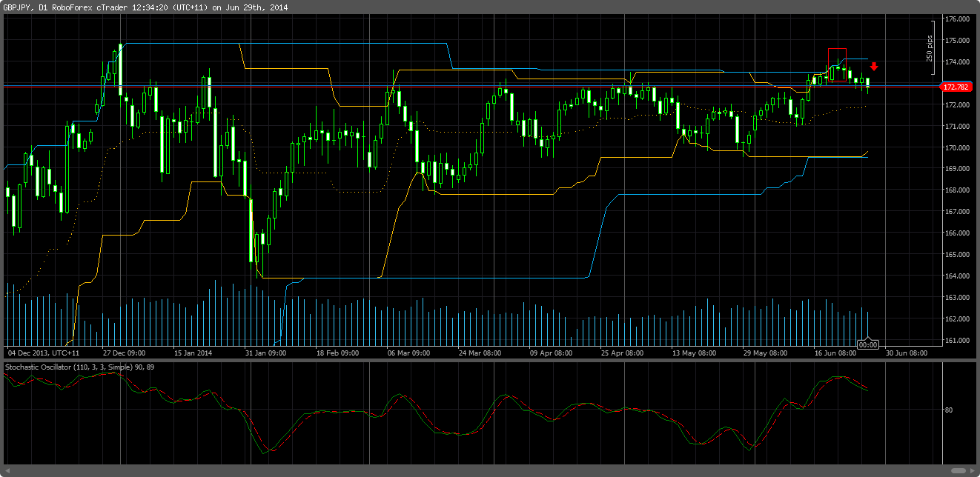Click the 31 Jan 09:00 date label

[265, 353]
